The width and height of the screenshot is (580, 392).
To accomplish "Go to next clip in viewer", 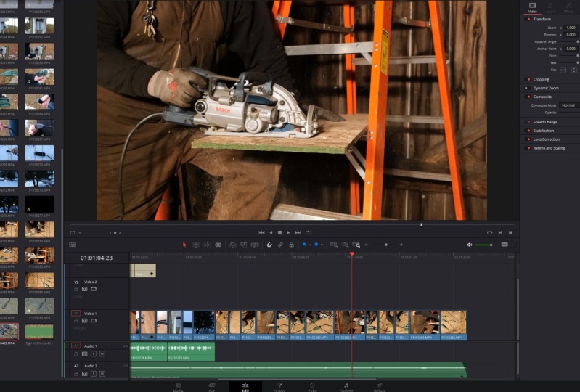I will (x=500, y=232).
